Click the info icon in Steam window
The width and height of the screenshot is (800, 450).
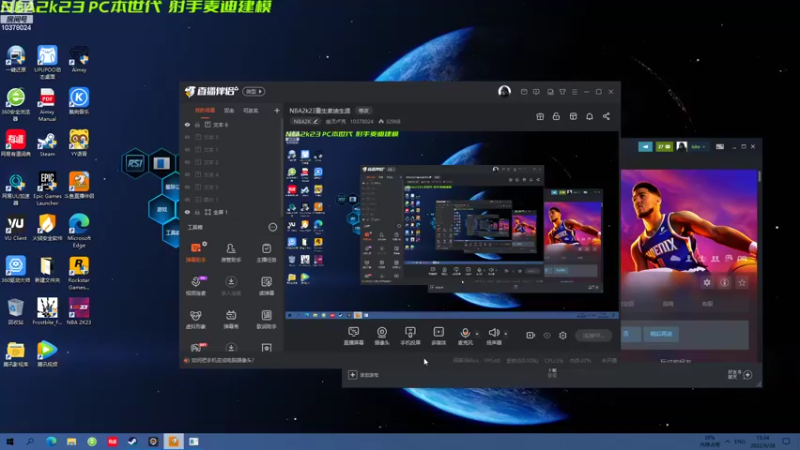[x=724, y=282]
